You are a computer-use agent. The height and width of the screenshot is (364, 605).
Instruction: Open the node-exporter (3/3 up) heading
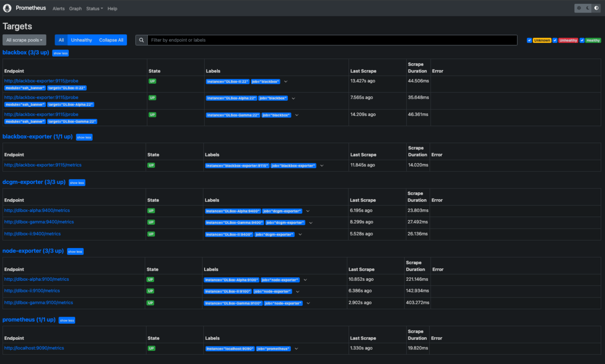[x=33, y=251]
